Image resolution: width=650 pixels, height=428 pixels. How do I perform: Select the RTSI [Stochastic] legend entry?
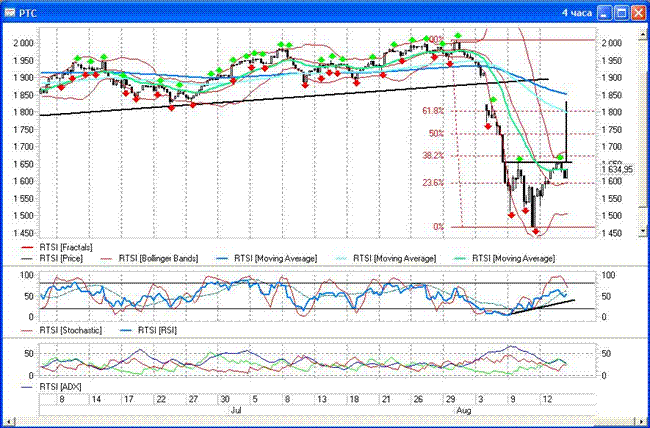point(61,331)
